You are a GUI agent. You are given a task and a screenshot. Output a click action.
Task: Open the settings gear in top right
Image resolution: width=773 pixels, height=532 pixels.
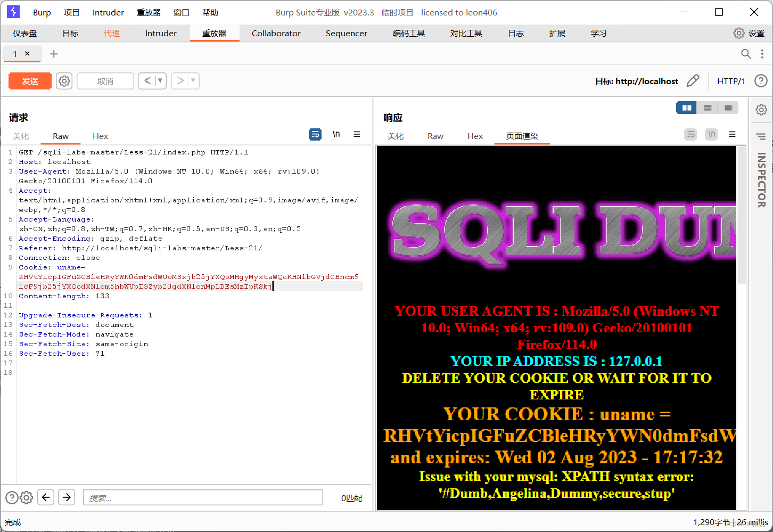[739, 33]
